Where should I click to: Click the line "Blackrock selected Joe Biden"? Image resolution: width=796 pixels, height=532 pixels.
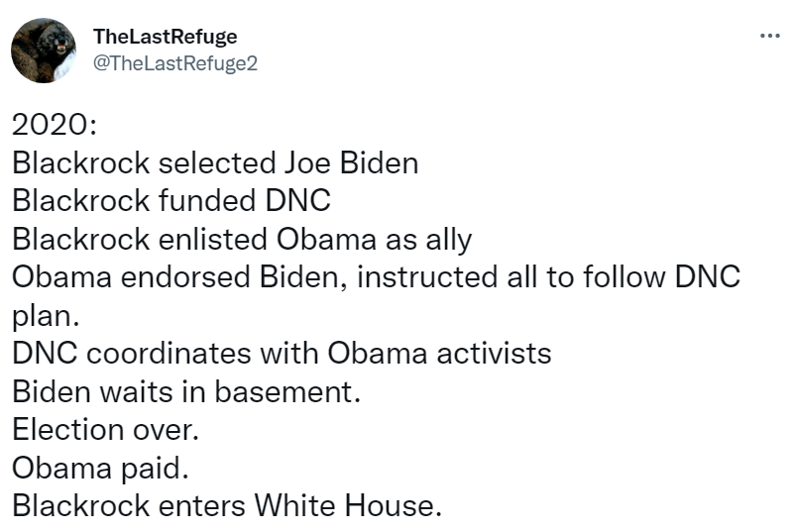point(214,163)
